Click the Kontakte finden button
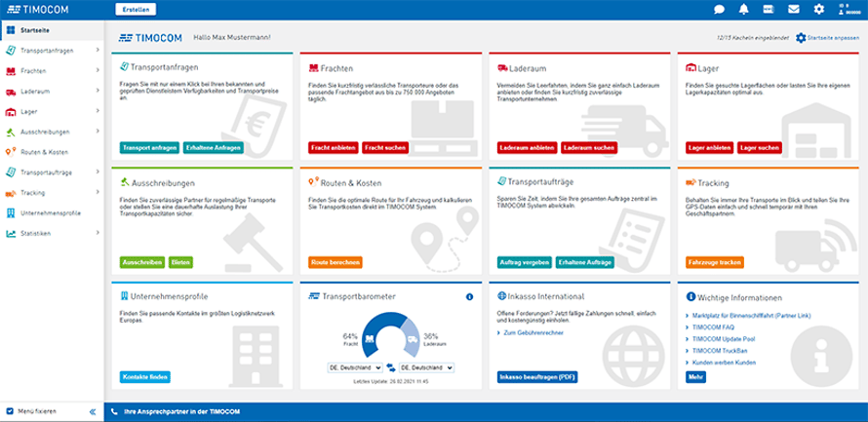868x422 pixels. pos(145,377)
